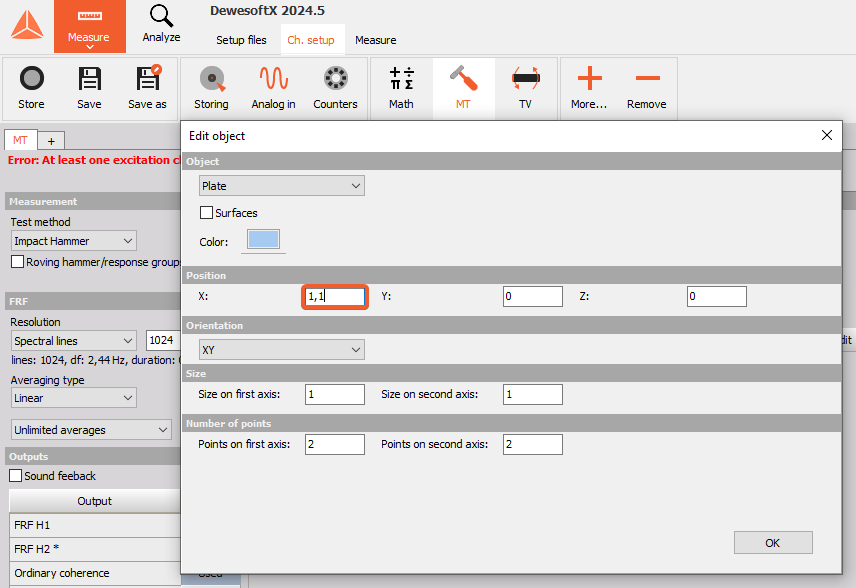The height and width of the screenshot is (588, 856).
Task: Click the lines and df info text
Action: tap(96, 360)
